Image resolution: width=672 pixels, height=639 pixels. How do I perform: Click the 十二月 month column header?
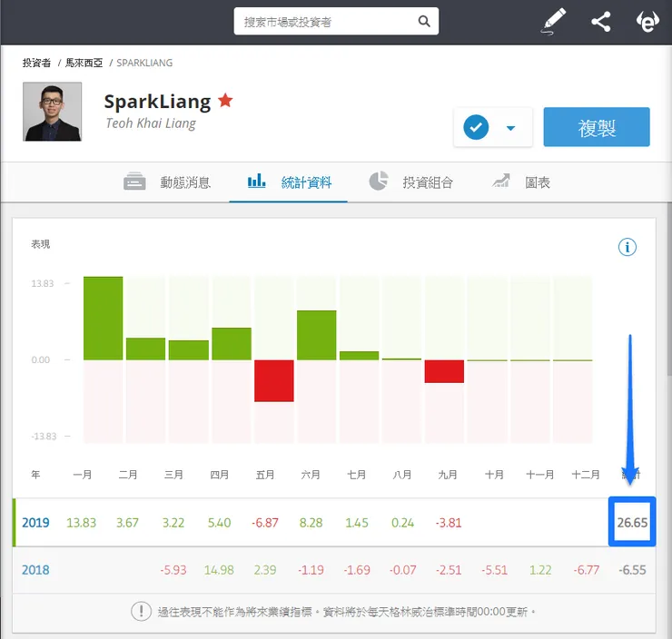coord(586,475)
